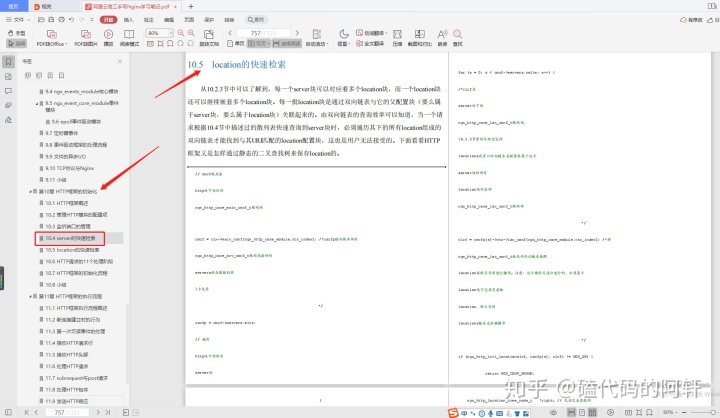
Task: Jump to last page in status bar
Action: [x=108, y=412]
